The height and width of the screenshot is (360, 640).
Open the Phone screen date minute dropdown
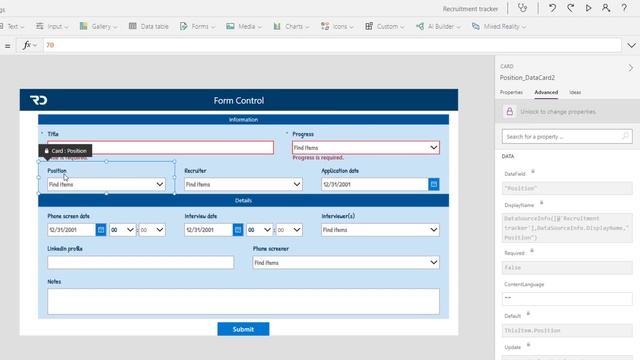pyautogui.click(x=152, y=230)
